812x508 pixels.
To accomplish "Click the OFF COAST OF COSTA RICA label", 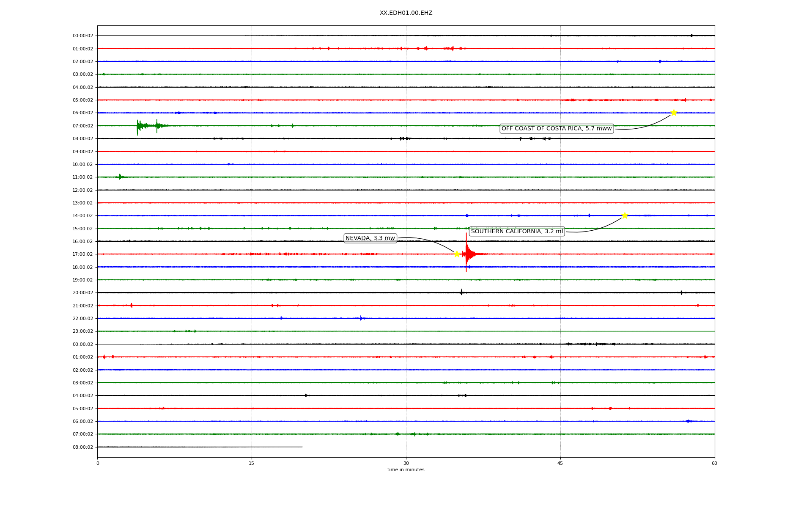I will point(556,129).
